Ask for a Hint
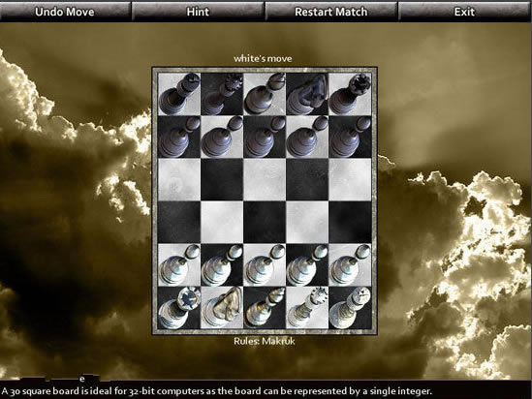 tap(198, 12)
